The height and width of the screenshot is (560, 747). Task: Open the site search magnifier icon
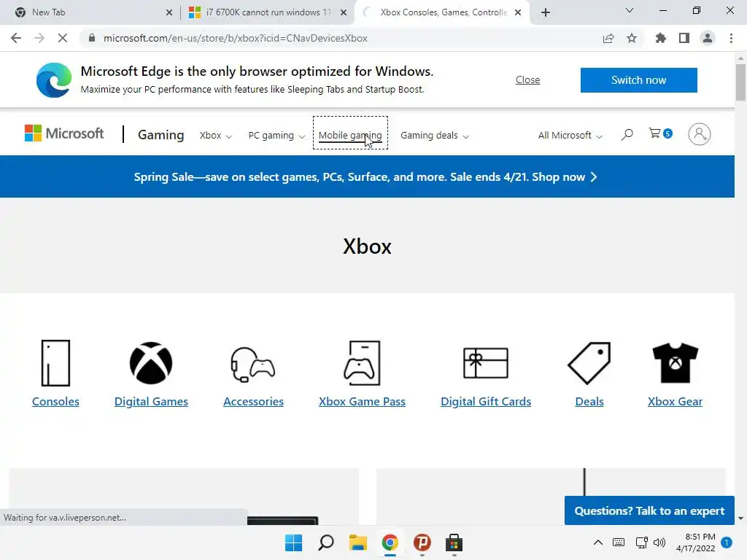point(627,135)
